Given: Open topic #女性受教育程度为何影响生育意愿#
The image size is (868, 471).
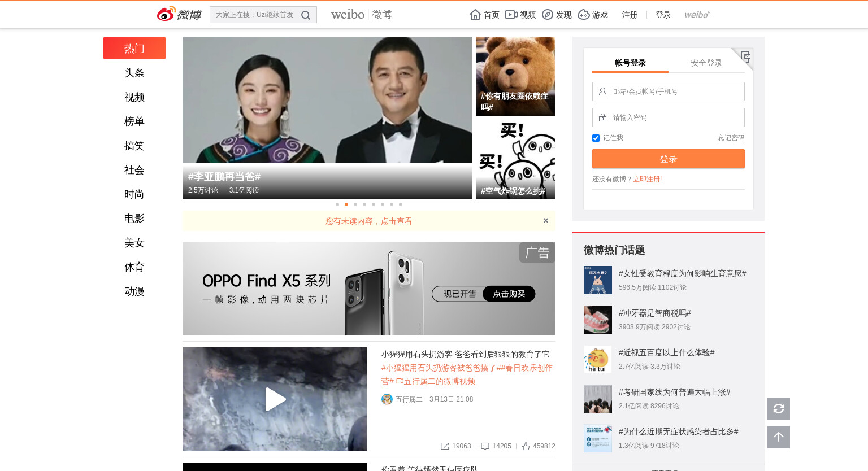Looking at the screenshot, I should 683,273.
